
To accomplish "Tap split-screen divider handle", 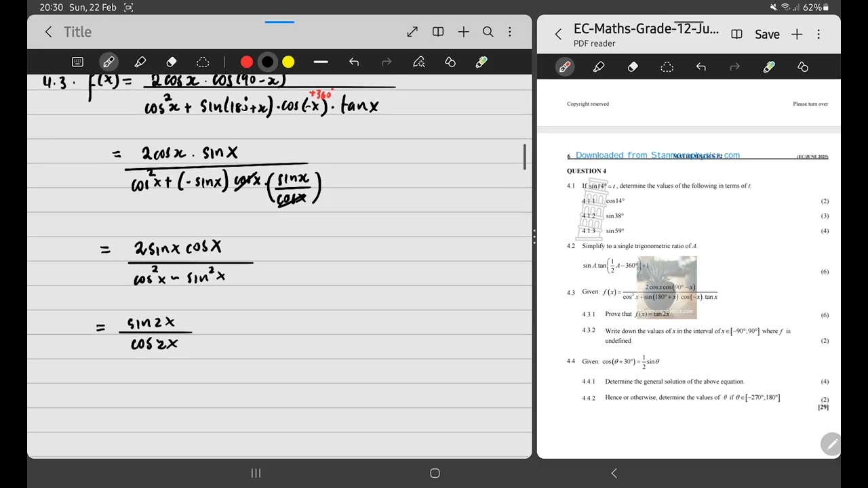I will coord(534,237).
